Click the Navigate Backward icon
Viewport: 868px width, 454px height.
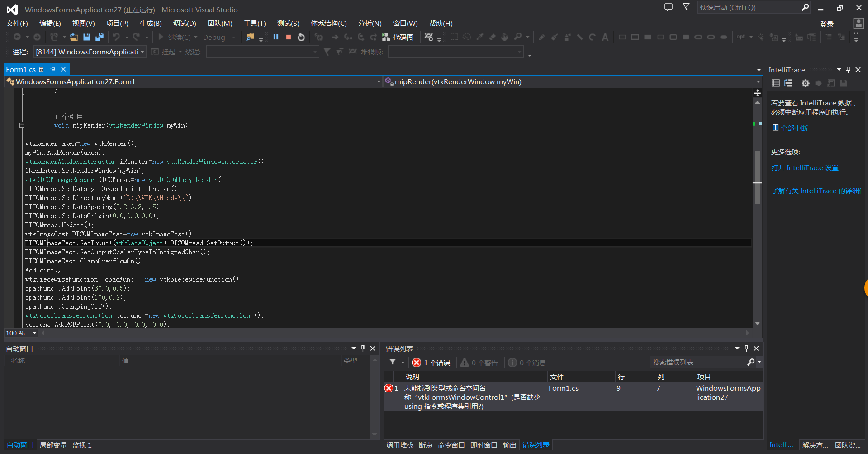pyautogui.click(x=17, y=37)
